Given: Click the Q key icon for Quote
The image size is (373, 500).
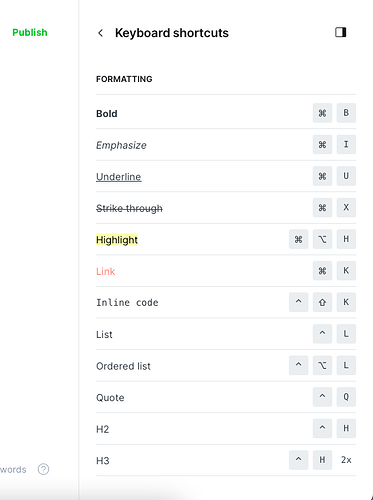Looking at the screenshot, I should [x=346, y=397].
